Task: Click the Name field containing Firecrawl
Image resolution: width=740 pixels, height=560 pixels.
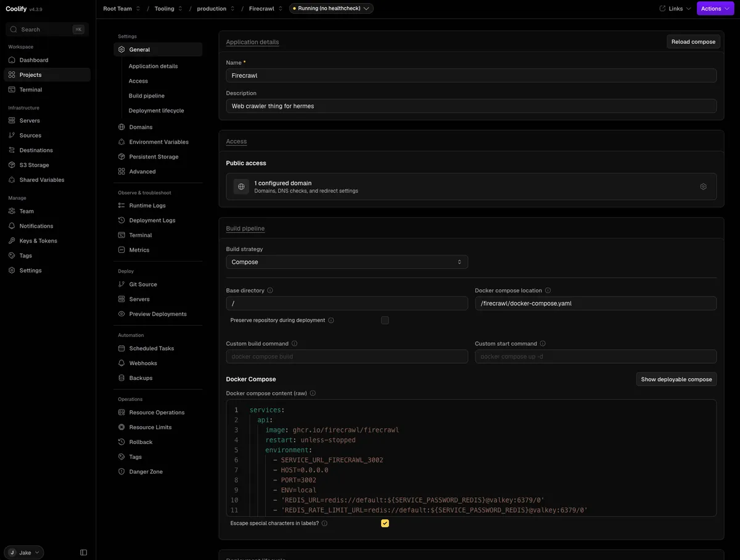Action: point(471,75)
